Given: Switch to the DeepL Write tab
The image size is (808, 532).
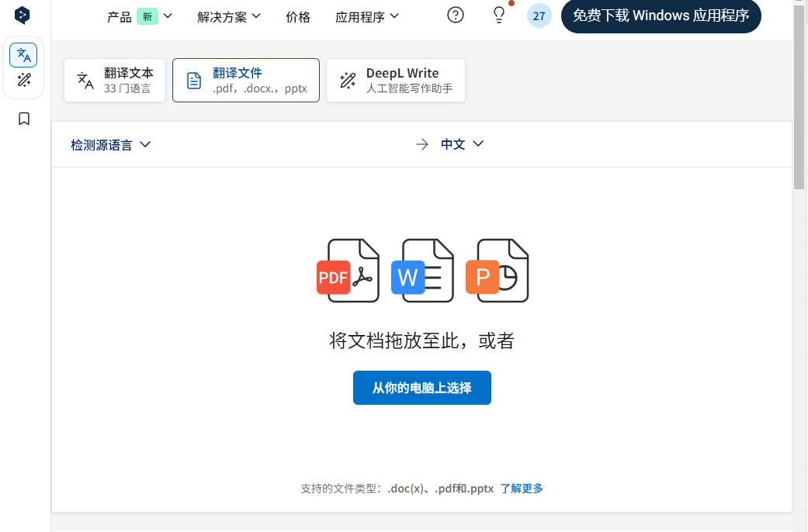Looking at the screenshot, I should click(x=396, y=81).
